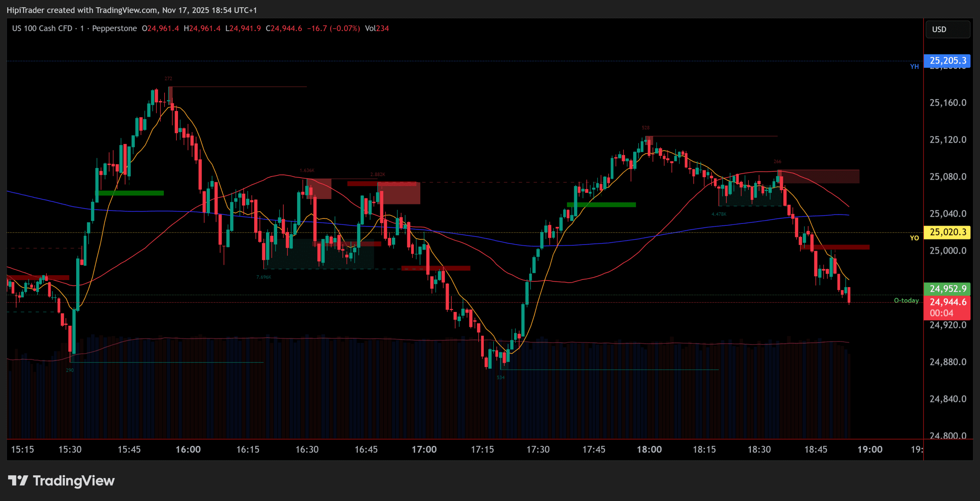Screen dimensions: 980x501
Task: Click the red 24,944.6 current price label
Action: [947, 302]
